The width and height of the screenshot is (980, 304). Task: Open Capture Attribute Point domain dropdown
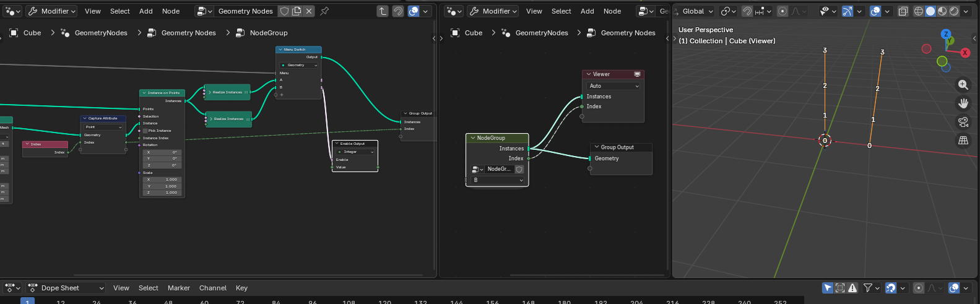click(103, 127)
